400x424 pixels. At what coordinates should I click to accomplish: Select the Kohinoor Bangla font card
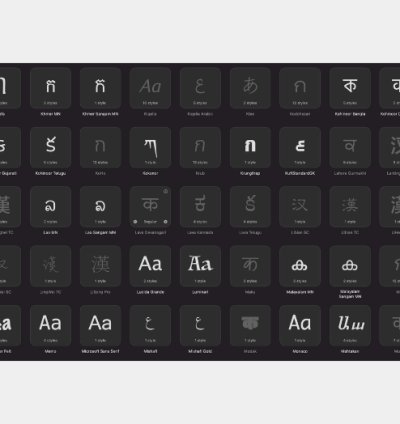pyautogui.click(x=350, y=88)
